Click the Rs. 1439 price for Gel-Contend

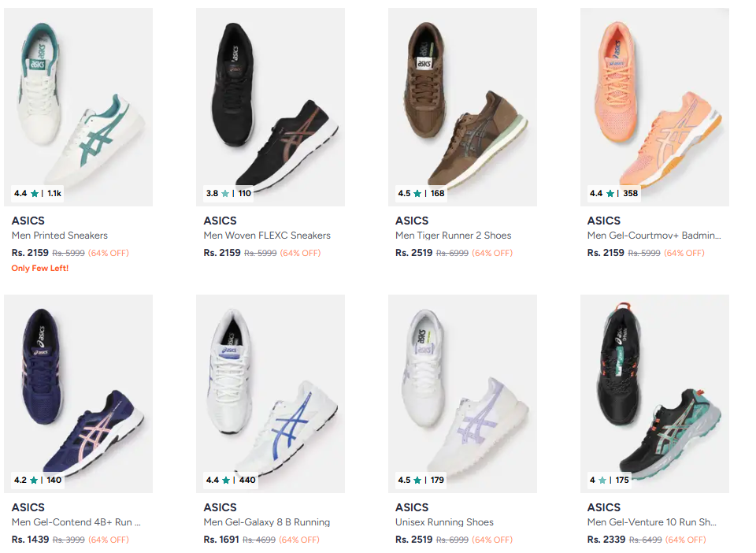(31, 540)
